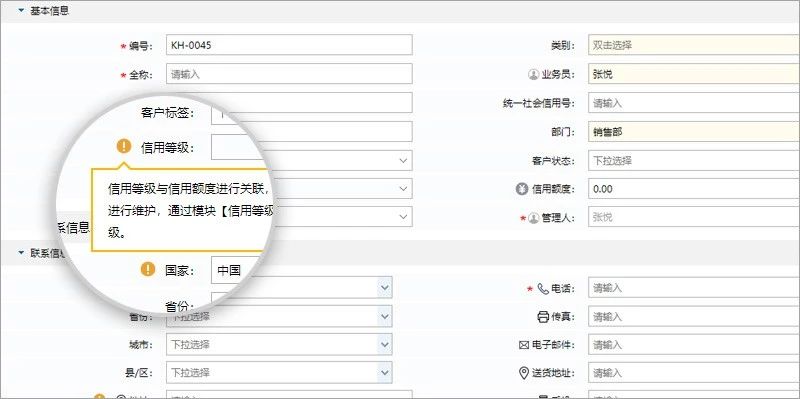Click the location pin icon beside 送货地址
Screen dimensions: 800x399
[x=523, y=373]
